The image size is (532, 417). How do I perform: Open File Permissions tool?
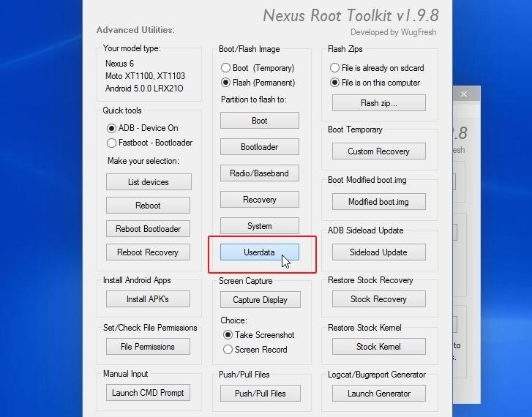(148, 347)
